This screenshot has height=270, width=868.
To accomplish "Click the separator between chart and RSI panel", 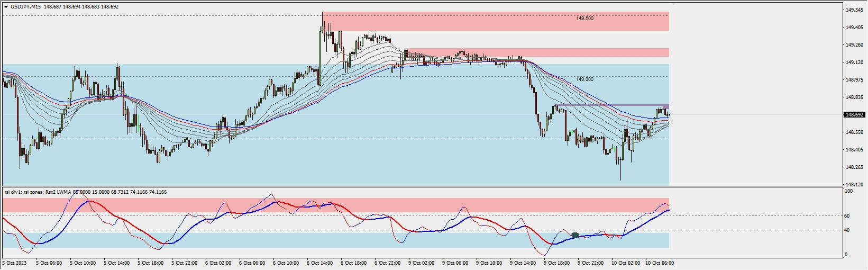I will [x=423, y=186].
